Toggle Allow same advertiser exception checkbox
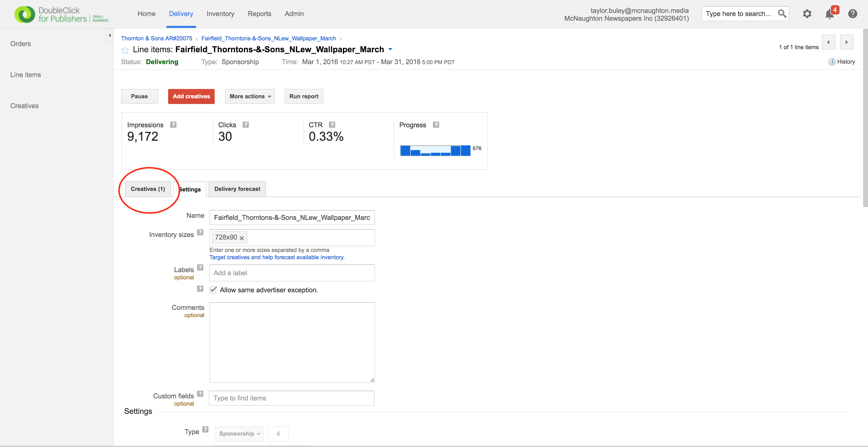This screenshot has width=868, height=447. (213, 290)
